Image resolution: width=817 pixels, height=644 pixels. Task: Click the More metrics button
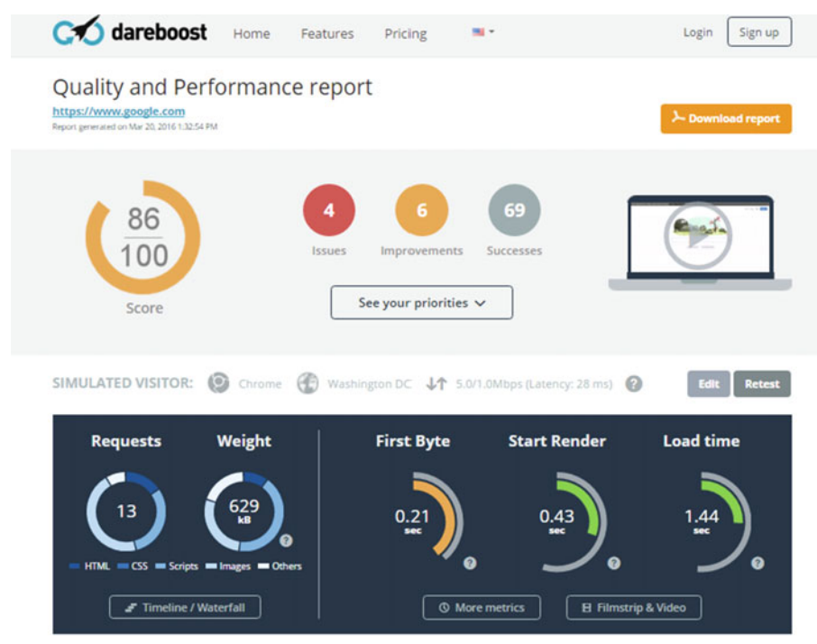(482, 608)
